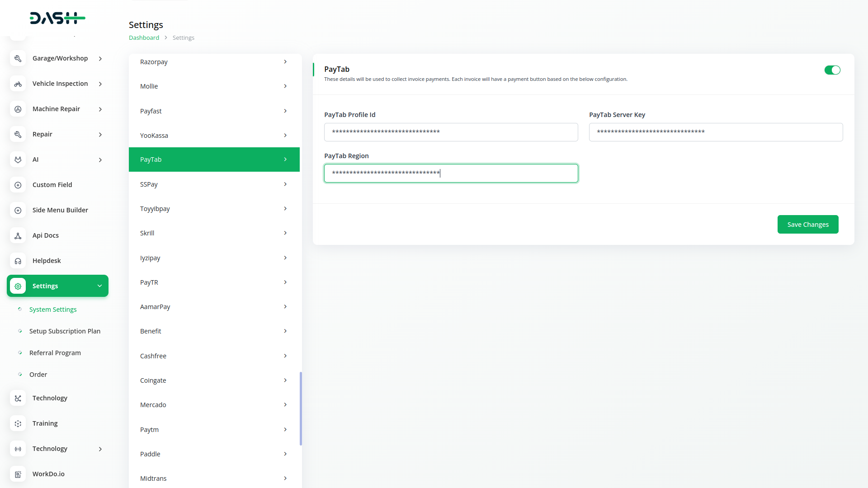
Task: Focus the PayTab Profile Id field
Action: click(x=451, y=132)
